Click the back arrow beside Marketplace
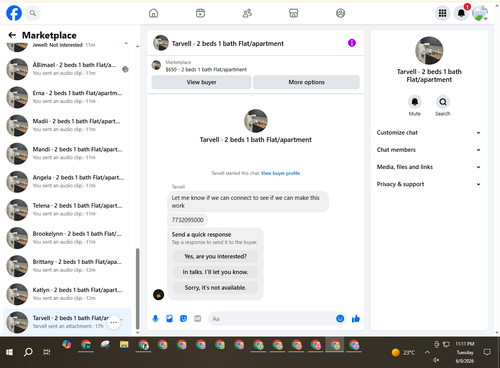Image resolution: width=500 pixels, height=368 pixels. point(12,35)
